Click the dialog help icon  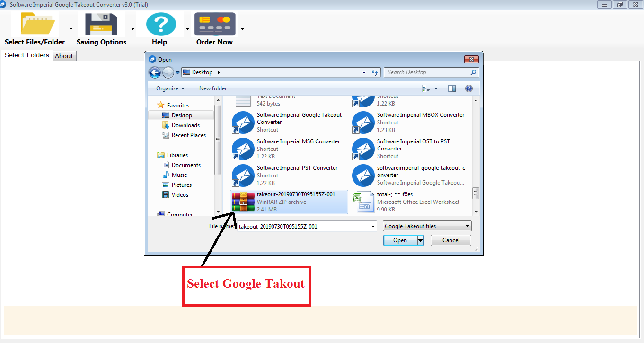469,88
